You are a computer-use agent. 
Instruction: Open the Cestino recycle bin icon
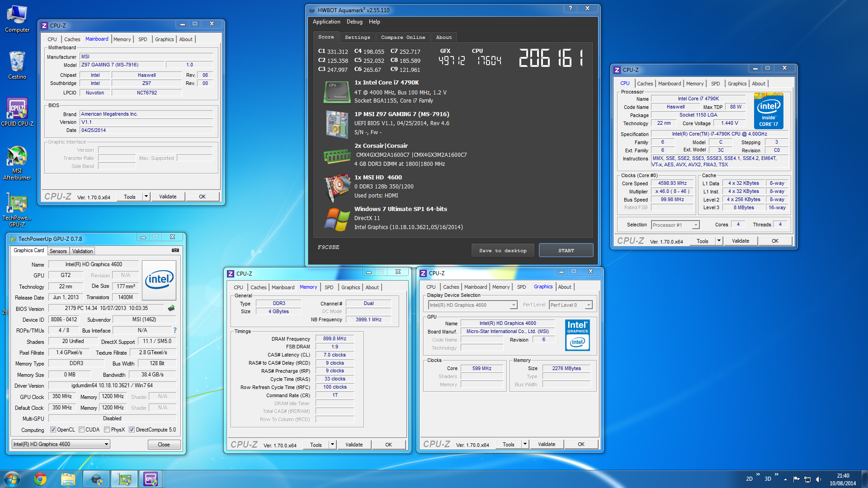click(x=17, y=65)
